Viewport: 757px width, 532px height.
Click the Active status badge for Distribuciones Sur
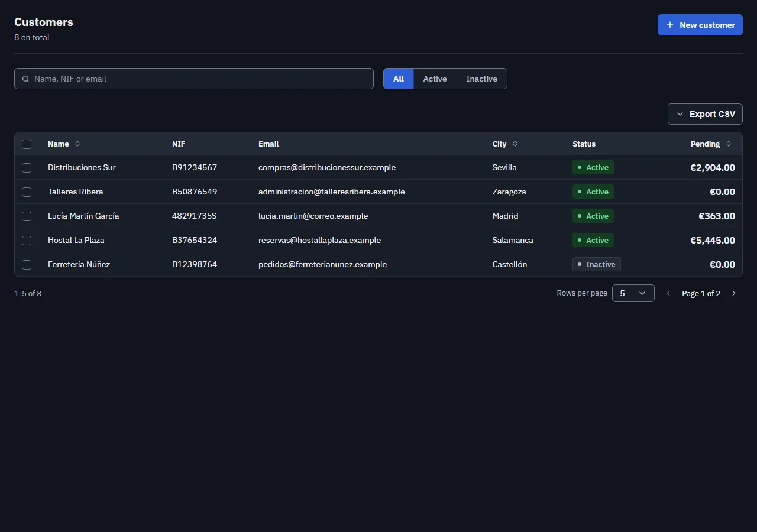(593, 168)
